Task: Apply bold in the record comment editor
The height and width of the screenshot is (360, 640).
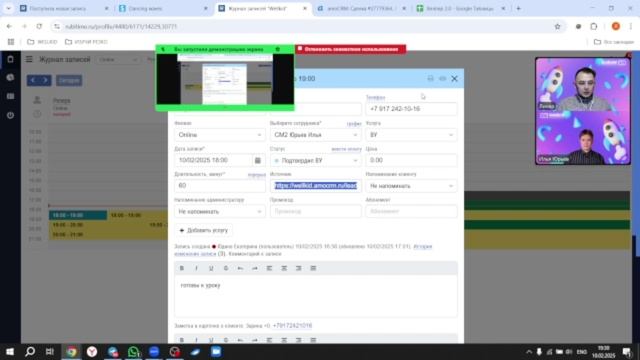Action: pyautogui.click(x=182, y=268)
